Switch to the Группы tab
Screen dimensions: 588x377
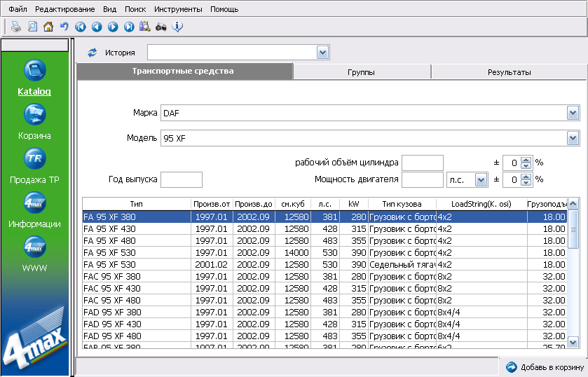pyautogui.click(x=362, y=72)
